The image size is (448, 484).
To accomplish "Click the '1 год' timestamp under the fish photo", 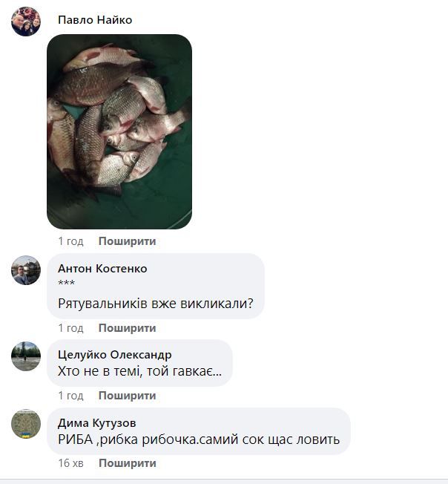I will click(71, 241).
